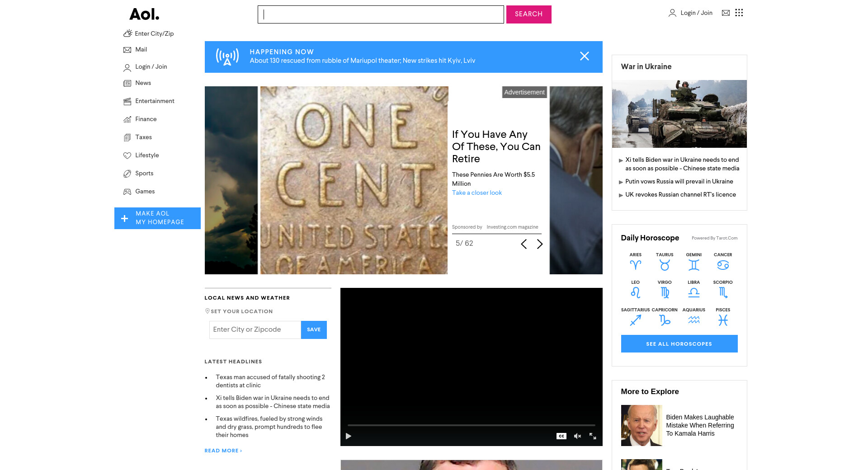Play the video
This screenshot has height=470, width=868.
[x=349, y=436]
